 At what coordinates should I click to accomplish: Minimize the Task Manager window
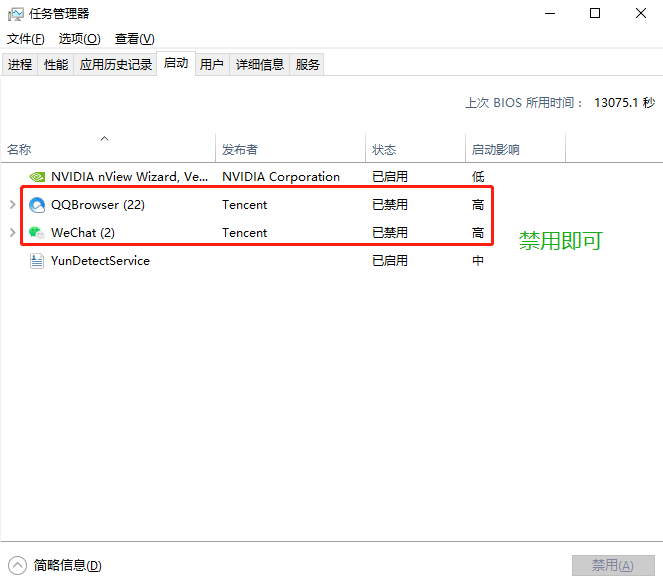(550, 14)
